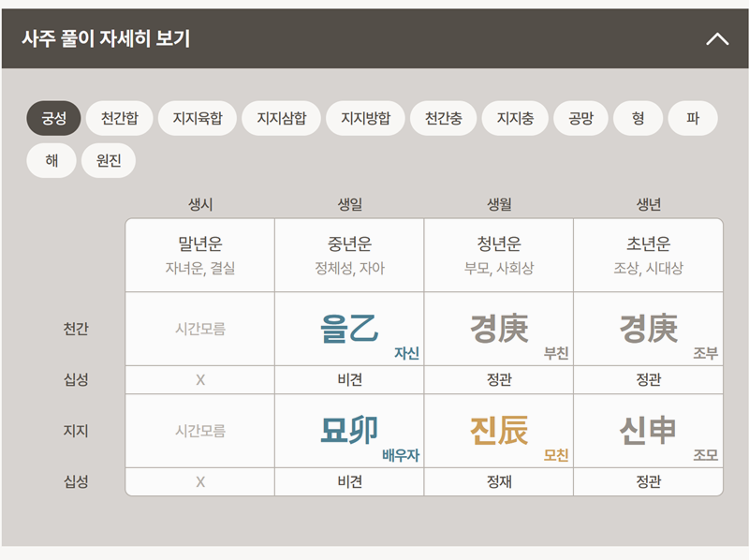Click 비견 under the 묘卯 branch
The width and height of the screenshot is (749, 560).
pyautogui.click(x=349, y=481)
